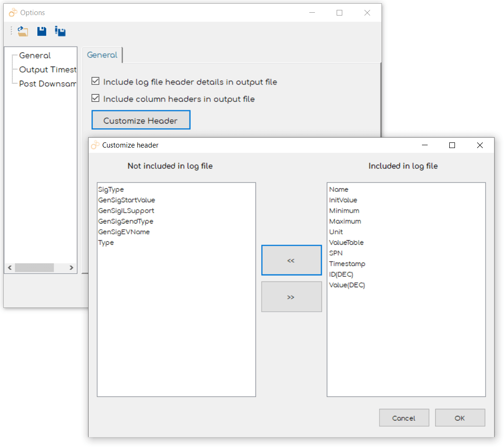
Task: Minimize the Customize header dialog
Action: point(425,145)
